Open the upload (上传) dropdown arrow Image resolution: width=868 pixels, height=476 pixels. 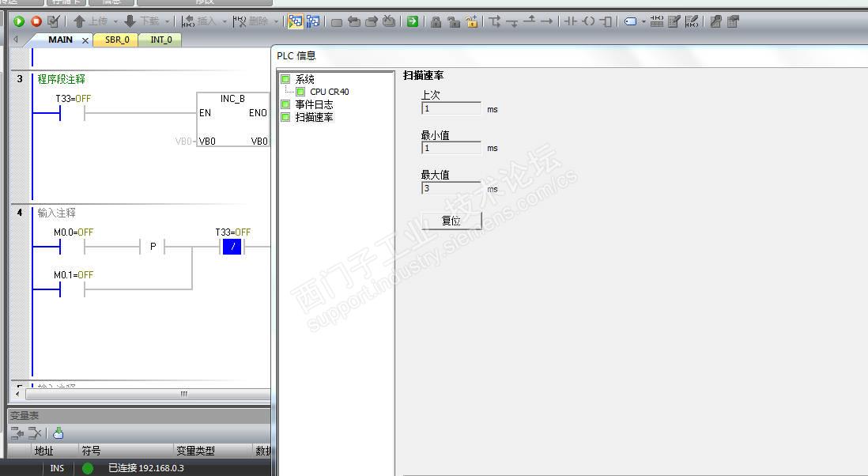(x=115, y=22)
